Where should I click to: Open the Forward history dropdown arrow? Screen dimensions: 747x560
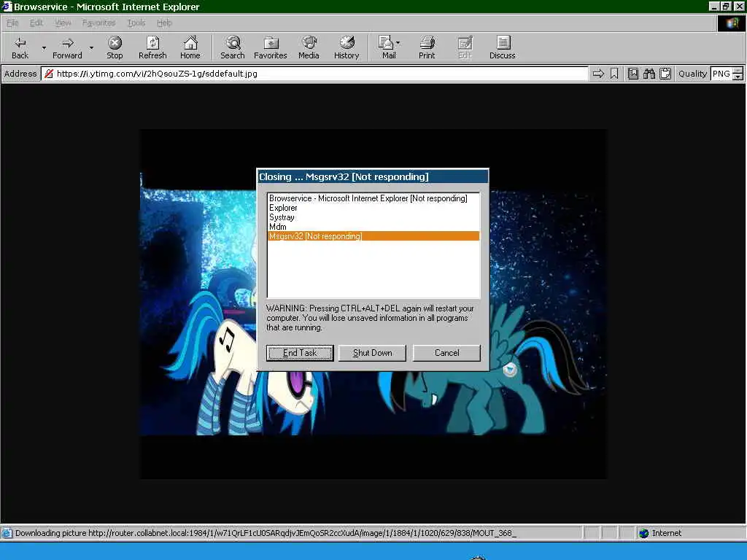(91, 47)
